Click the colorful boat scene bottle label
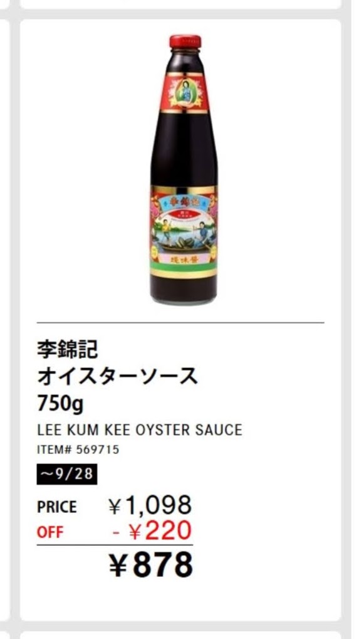The width and height of the screenshot is (364, 639). [x=184, y=232]
